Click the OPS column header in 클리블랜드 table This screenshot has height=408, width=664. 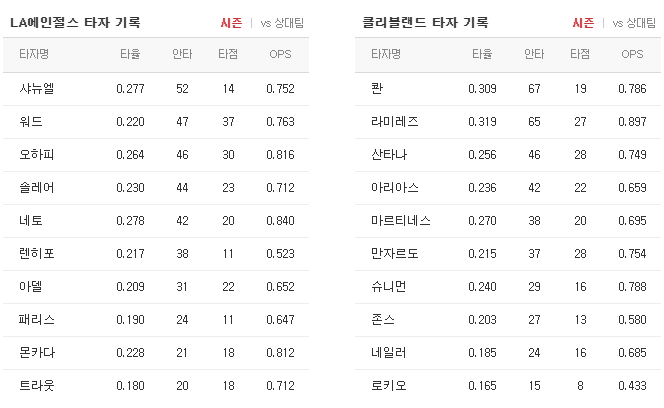pyautogui.click(x=632, y=54)
